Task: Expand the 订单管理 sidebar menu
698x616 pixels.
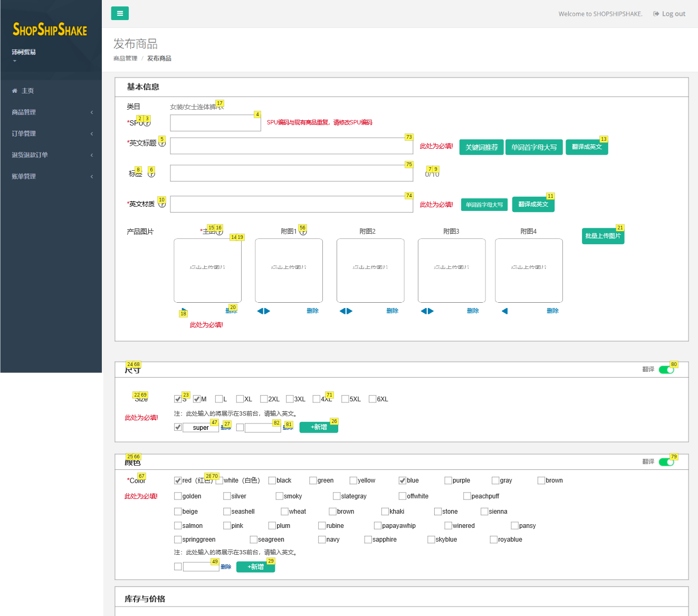Action: (51, 134)
